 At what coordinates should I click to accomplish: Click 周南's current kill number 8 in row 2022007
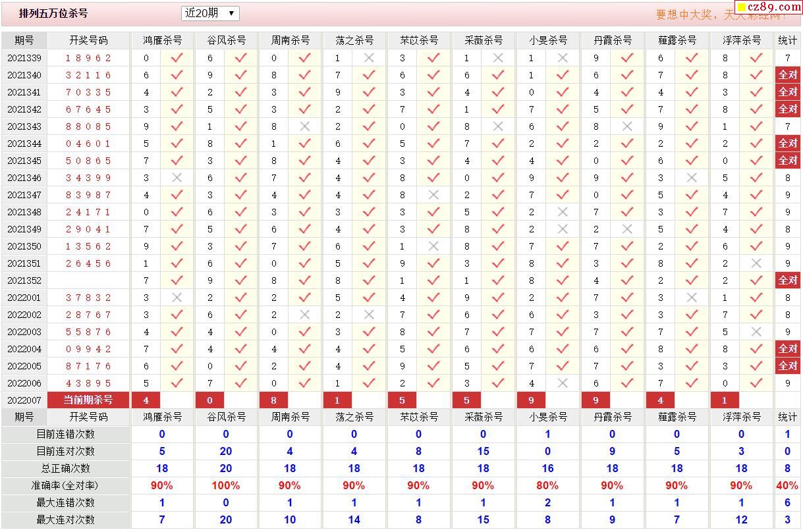click(x=274, y=400)
